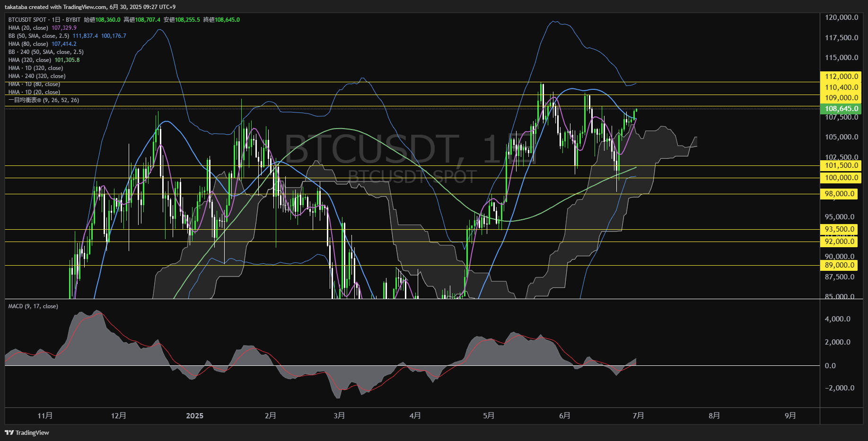Click the 7月 time axis label
Image resolution: width=868 pixels, height=441 pixels.
point(639,416)
